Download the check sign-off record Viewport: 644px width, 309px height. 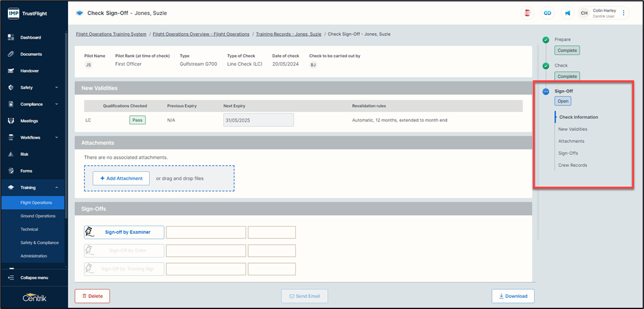coord(513,296)
